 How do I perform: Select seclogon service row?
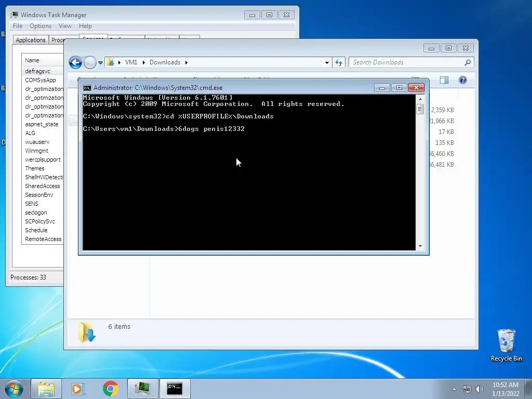click(x=43, y=212)
